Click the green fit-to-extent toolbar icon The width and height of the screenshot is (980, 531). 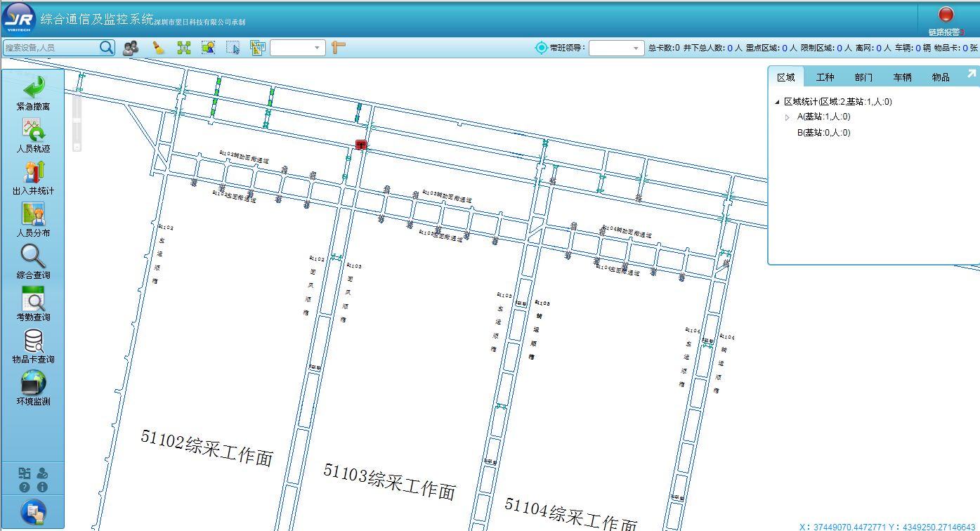[x=183, y=48]
